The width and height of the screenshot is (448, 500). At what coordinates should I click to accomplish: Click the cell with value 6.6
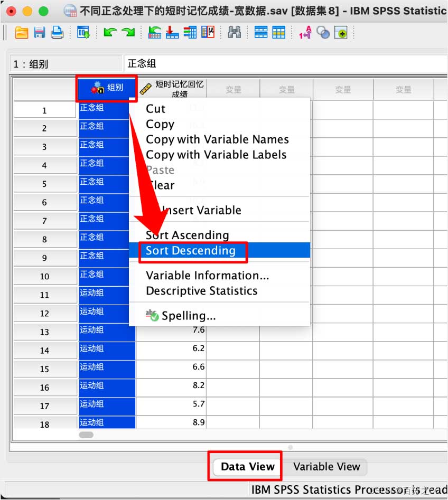tap(171, 369)
